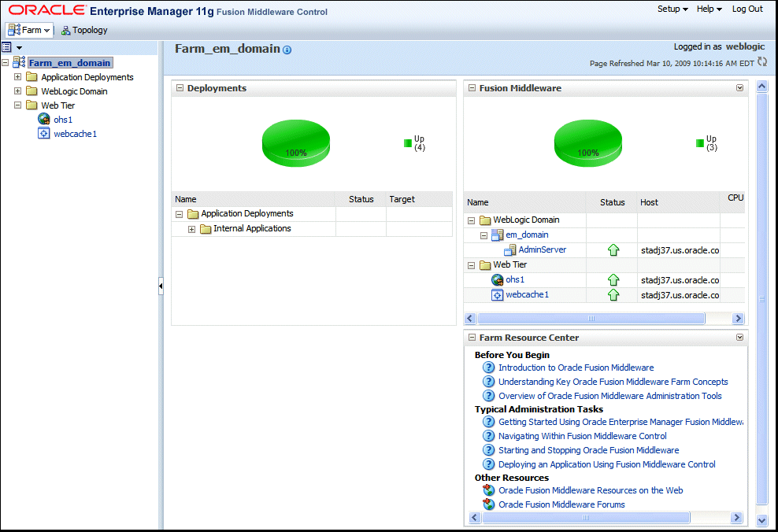Open ohs1 link in navigation tree
778x532 pixels.
point(63,120)
